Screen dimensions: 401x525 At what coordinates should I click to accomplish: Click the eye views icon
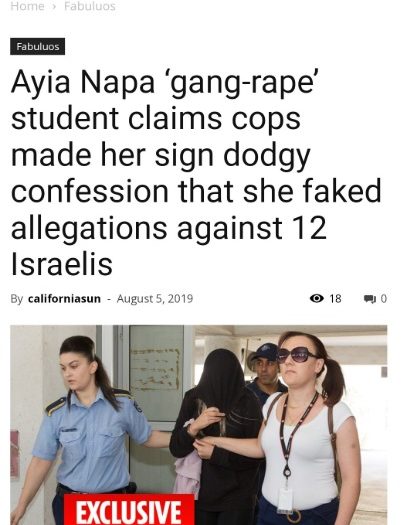(317, 298)
